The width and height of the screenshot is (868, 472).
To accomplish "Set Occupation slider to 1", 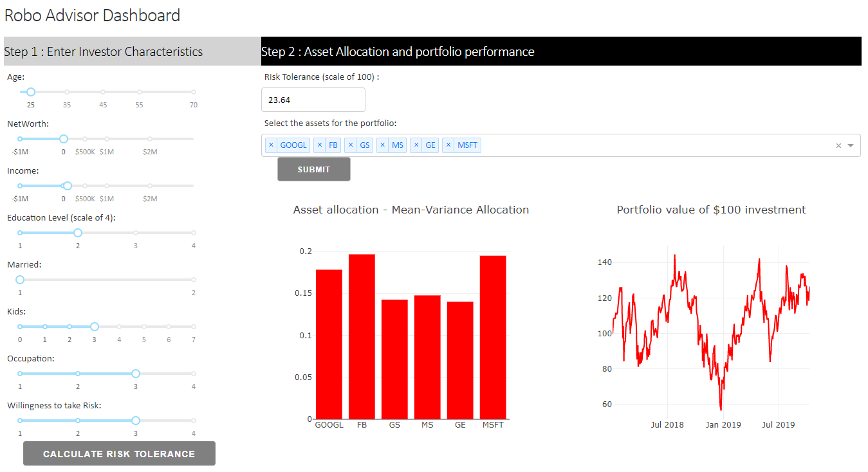I will (20, 374).
